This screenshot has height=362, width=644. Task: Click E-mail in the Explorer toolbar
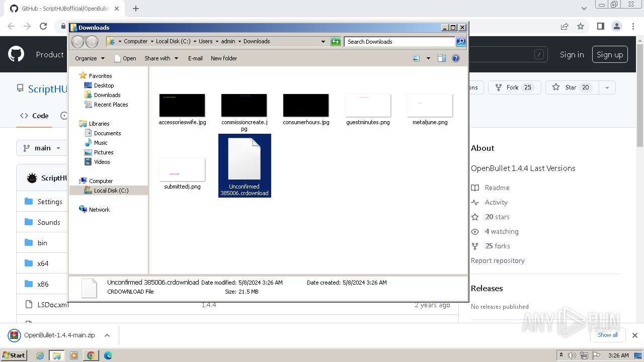point(195,58)
